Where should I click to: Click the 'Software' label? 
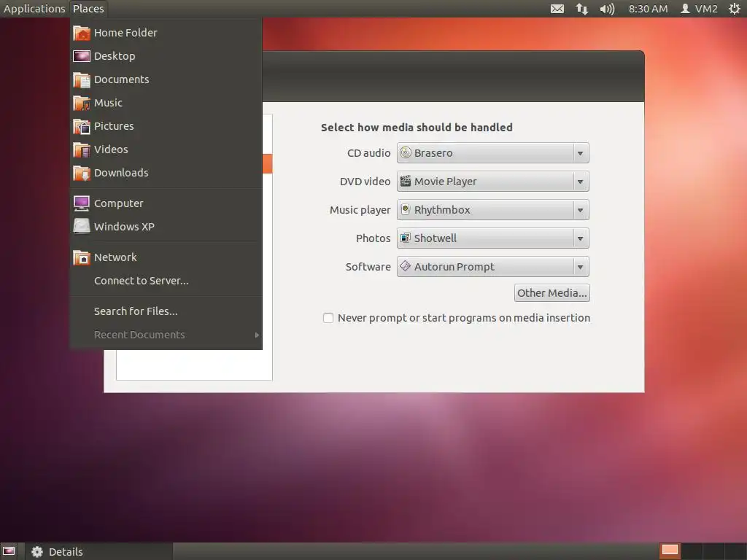[368, 267]
